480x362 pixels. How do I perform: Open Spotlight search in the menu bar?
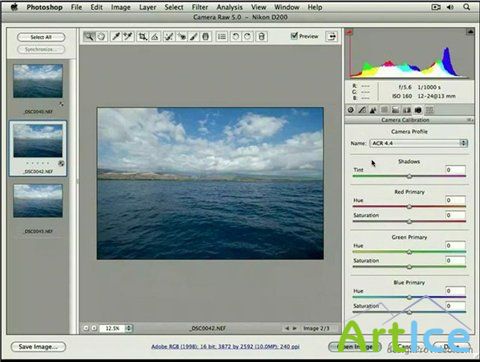(x=467, y=7)
